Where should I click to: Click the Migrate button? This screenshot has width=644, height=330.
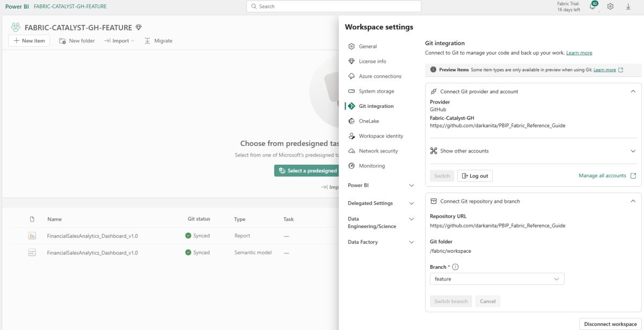tap(158, 41)
